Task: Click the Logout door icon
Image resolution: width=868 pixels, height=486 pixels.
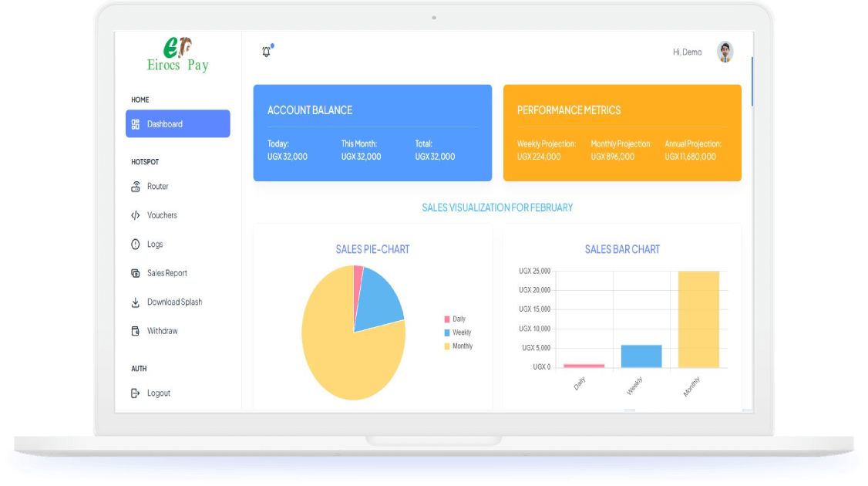Action: pyautogui.click(x=136, y=393)
